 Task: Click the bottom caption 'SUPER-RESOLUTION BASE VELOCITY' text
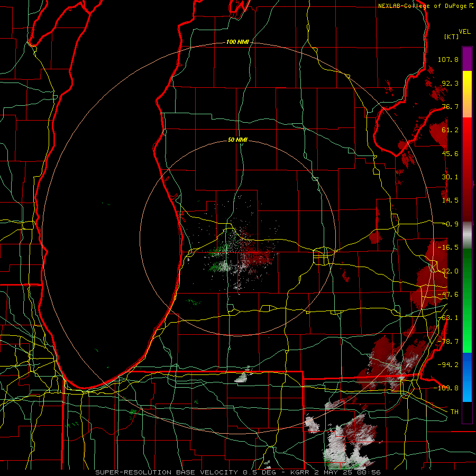[167, 472]
